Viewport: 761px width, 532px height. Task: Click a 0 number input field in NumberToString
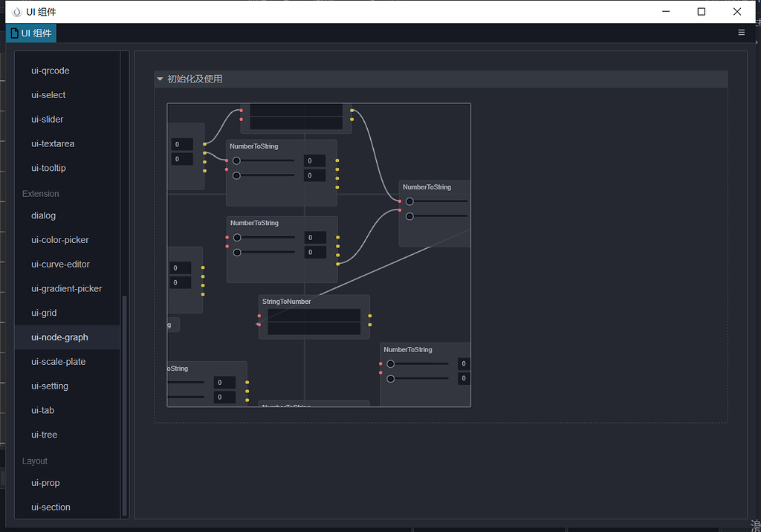(x=314, y=160)
